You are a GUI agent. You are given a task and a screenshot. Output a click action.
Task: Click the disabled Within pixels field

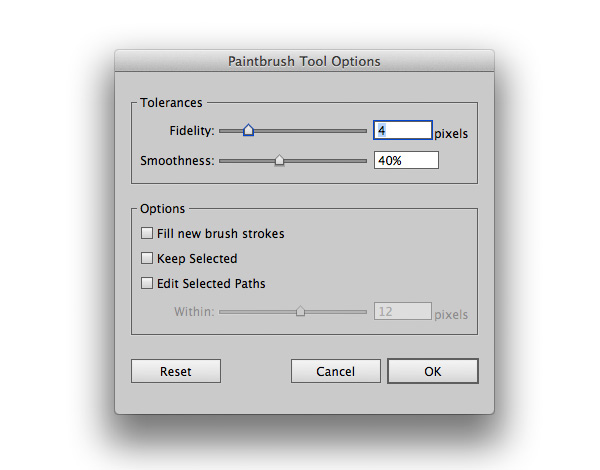pyautogui.click(x=403, y=311)
